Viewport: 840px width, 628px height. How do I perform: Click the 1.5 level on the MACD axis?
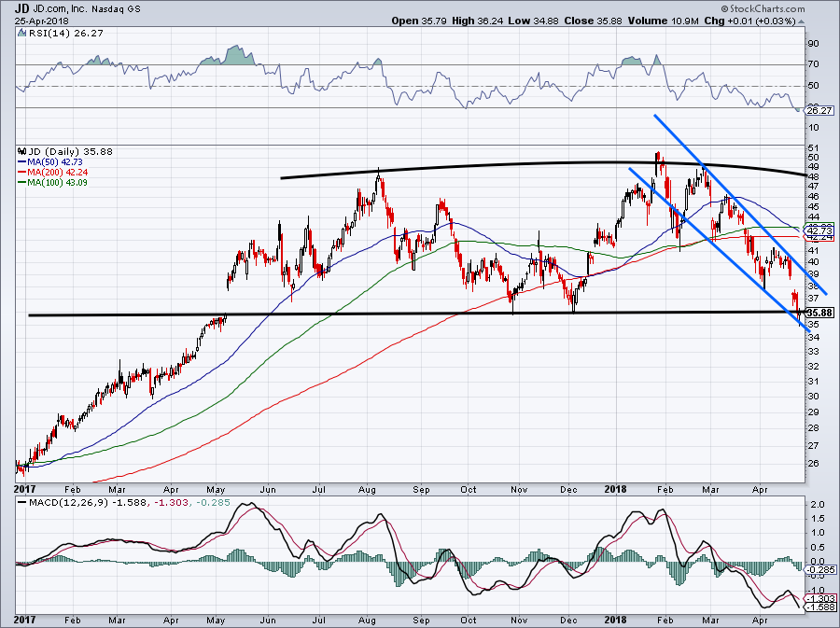click(x=817, y=518)
